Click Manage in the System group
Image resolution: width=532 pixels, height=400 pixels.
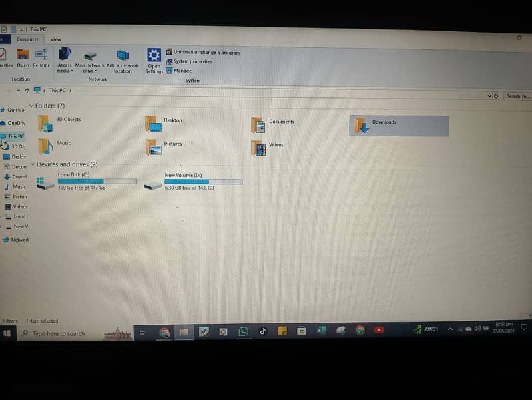179,71
